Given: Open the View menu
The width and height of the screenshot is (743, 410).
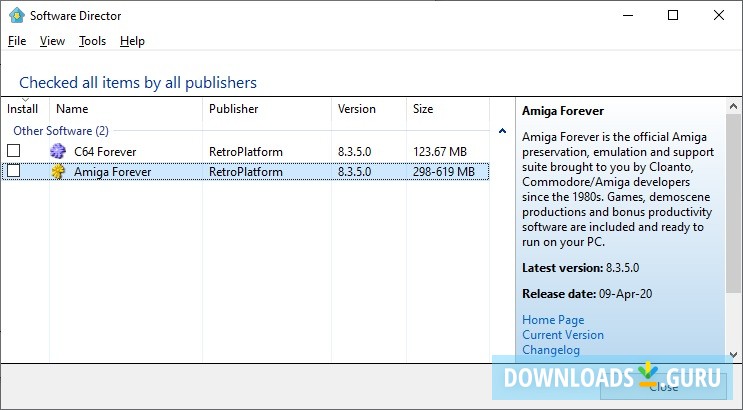Looking at the screenshot, I should [x=52, y=41].
